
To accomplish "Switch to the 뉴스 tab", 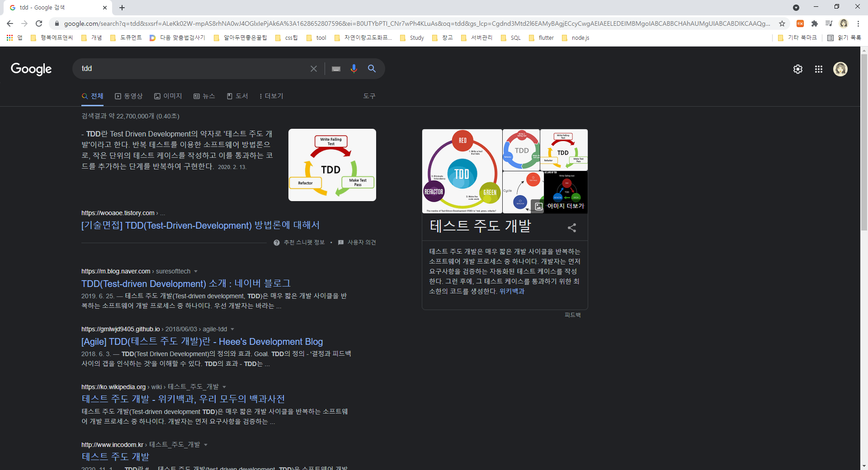I will [x=204, y=96].
